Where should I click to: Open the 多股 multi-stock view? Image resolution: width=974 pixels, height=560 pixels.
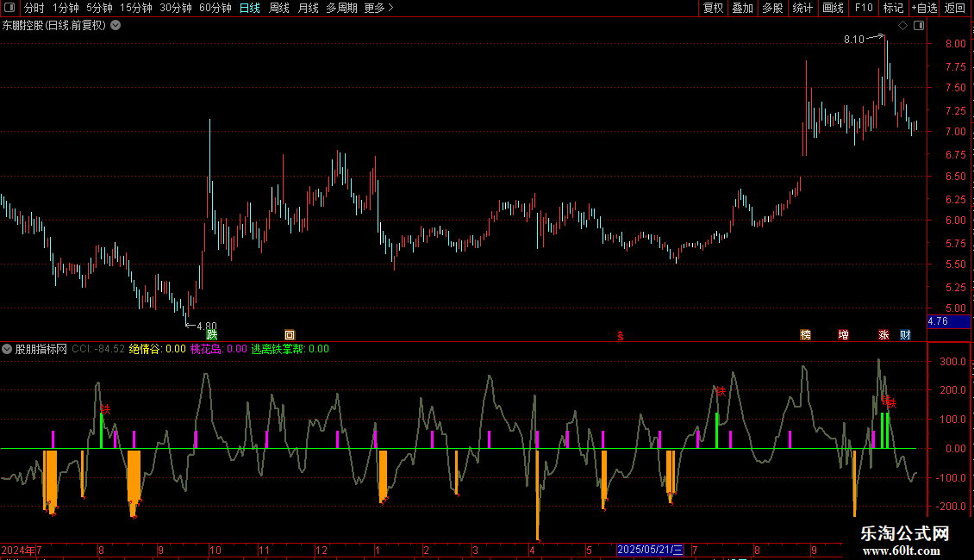pyautogui.click(x=772, y=8)
